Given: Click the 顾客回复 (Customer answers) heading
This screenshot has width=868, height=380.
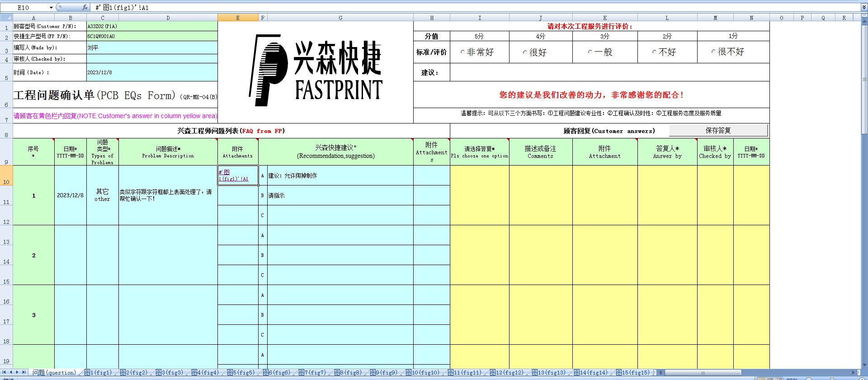Looking at the screenshot, I should (609, 131).
